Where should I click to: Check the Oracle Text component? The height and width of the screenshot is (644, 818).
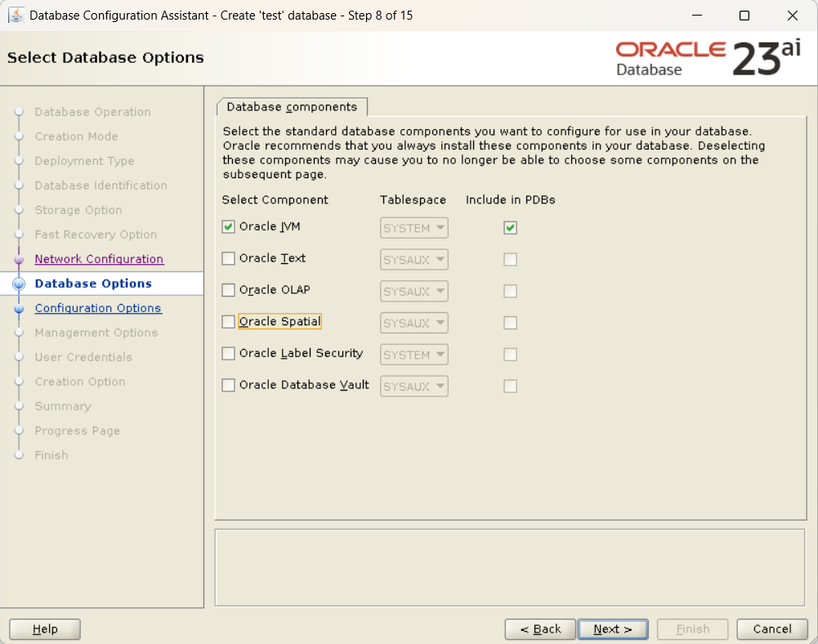click(x=228, y=258)
